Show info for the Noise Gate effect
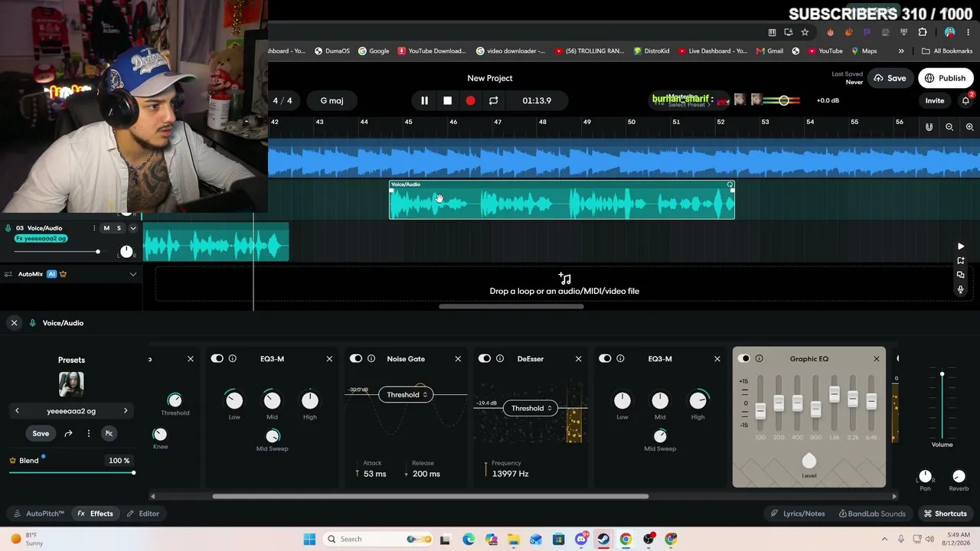The width and height of the screenshot is (980, 551). (x=371, y=358)
